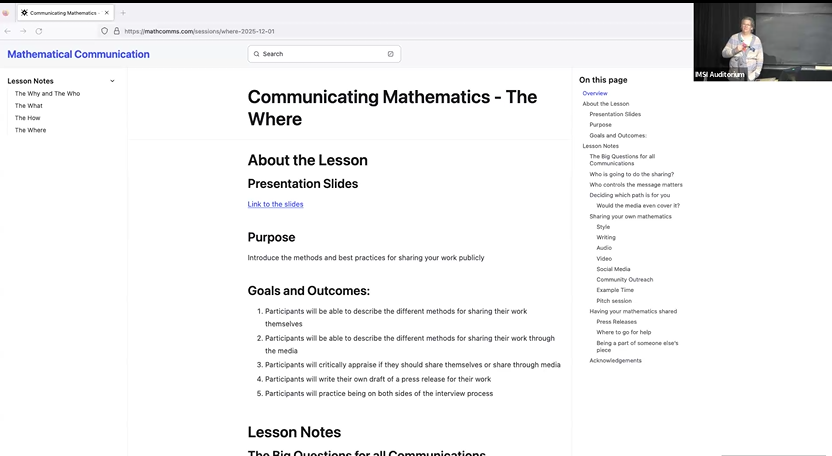Viewport: 832px width, 456px height.
Task: Reload the page with the refresh icon
Action: tap(39, 31)
